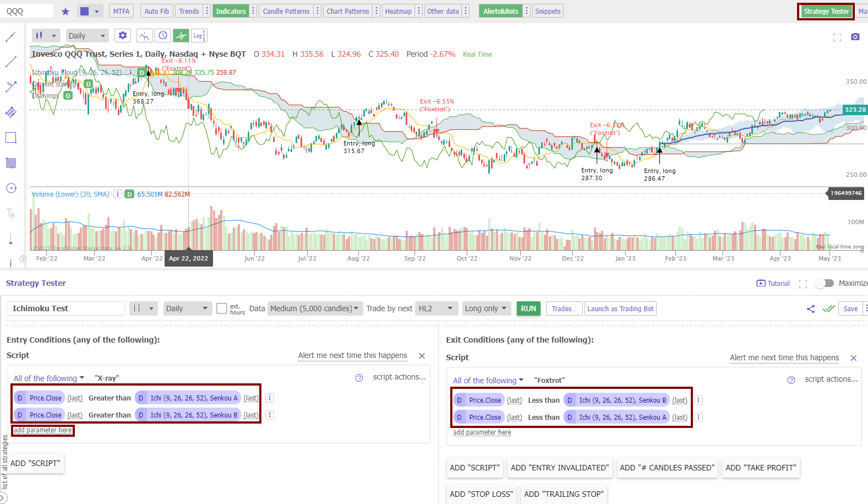Toggle the crosshair cursor button
The width and height of the screenshot is (868, 504).
(x=181, y=36)
